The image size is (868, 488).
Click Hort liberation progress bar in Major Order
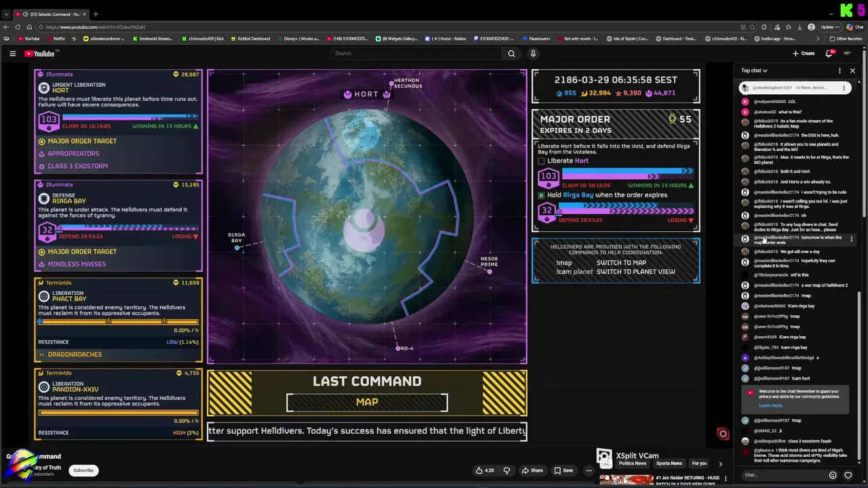pyautogui.click(x=626, y=175)
